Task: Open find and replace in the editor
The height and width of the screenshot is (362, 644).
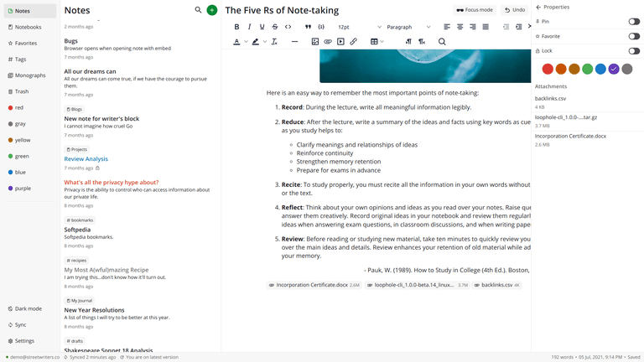Action: point(442,41)
